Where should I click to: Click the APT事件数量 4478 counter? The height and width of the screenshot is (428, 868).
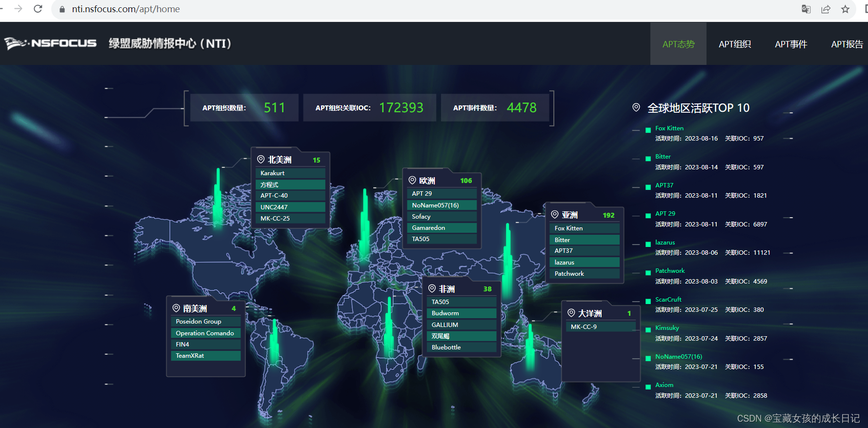(495, 107)
